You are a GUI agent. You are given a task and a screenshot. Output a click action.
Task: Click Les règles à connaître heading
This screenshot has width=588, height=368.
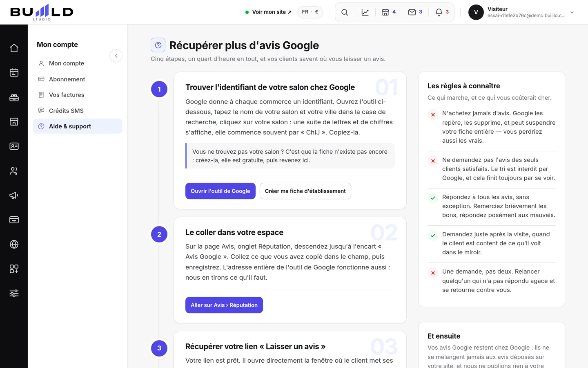[x=464, y=86]
